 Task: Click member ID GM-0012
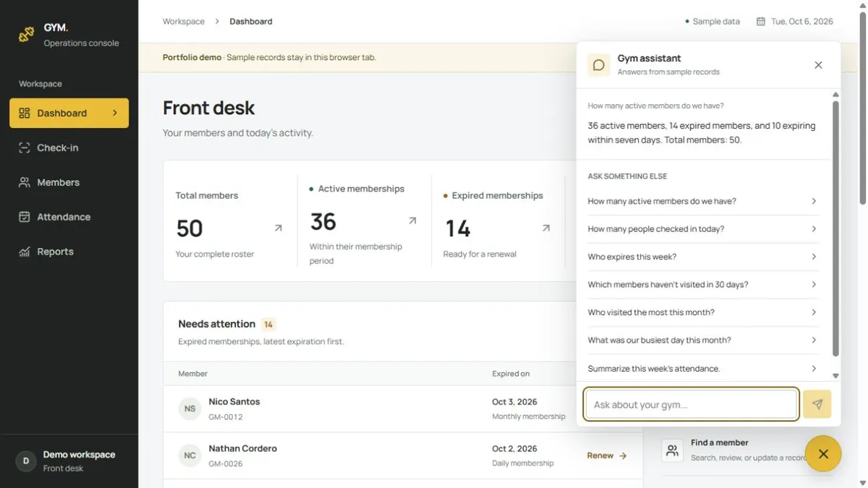226,417
